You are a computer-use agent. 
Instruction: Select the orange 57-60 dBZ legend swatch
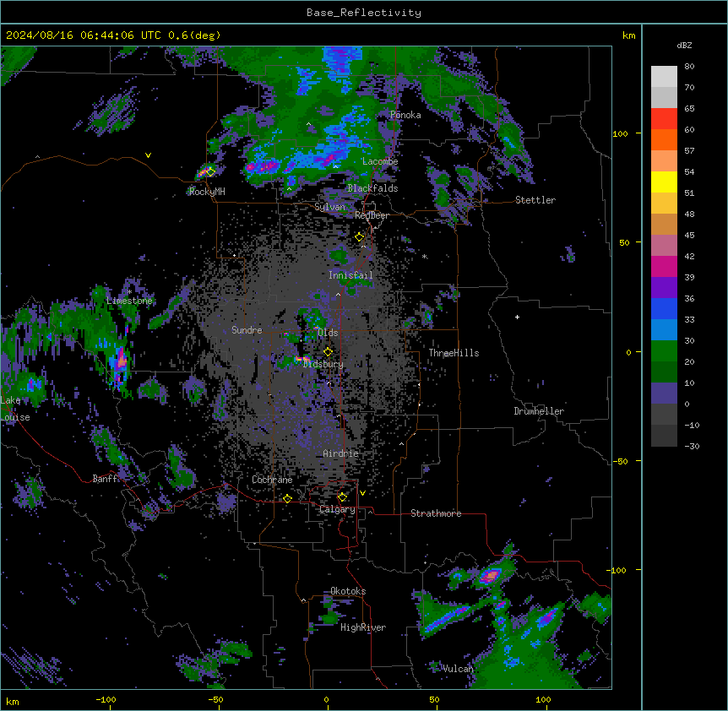(x=664, y=139)
